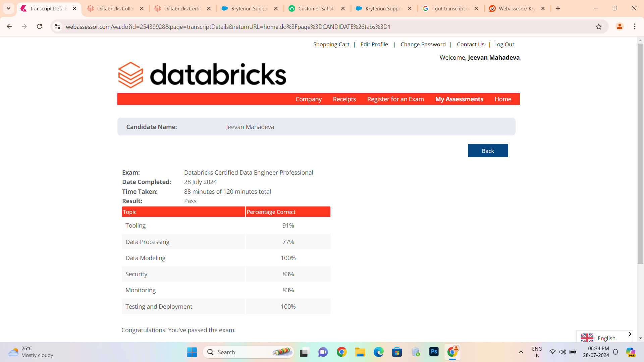644x362 pixels.
Task: Click the 'Topic' column header
Action: point(183,212)
